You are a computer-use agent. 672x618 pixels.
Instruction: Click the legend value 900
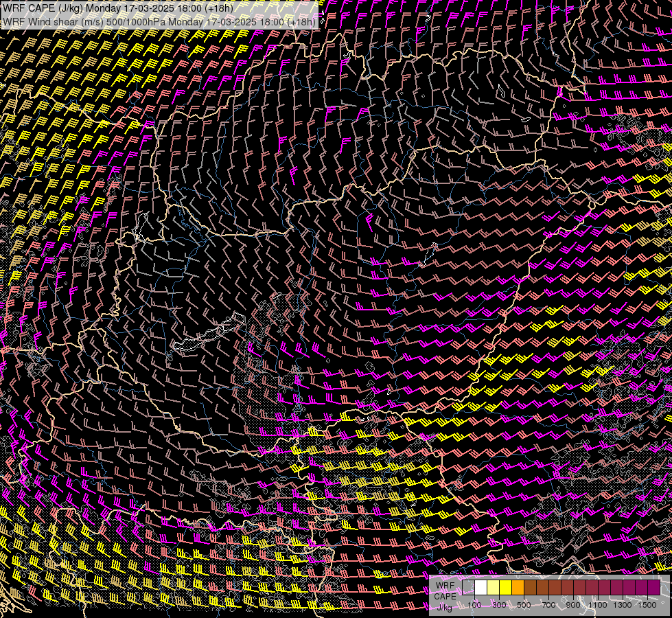click(x=573, y=605)
